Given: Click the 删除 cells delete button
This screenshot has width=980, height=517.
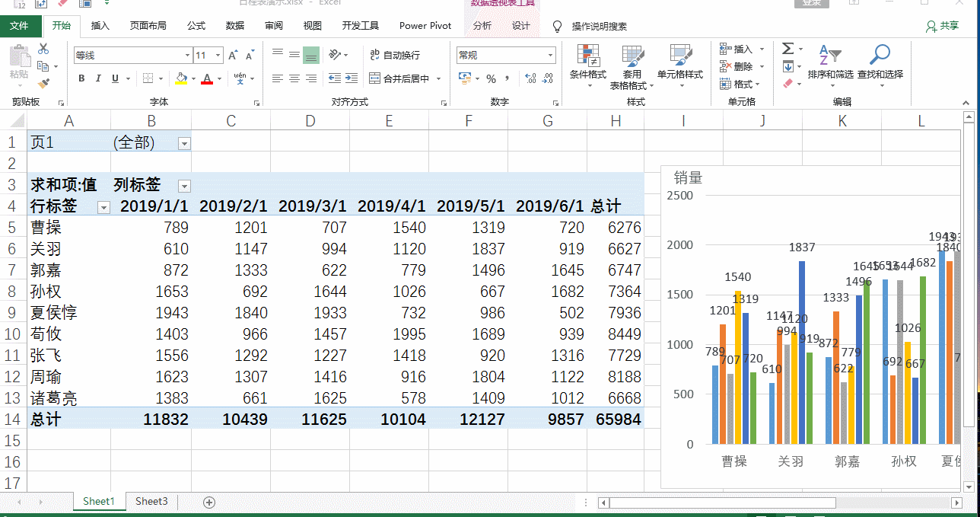Looking at the screenshot, I should [x=737, y=66].
